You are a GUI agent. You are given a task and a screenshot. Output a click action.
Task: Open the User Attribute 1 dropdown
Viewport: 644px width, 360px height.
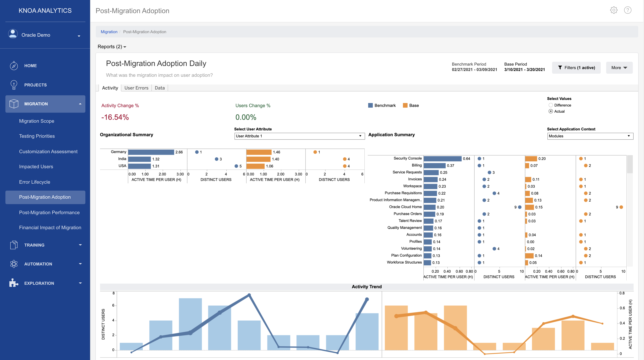coord(299,136)
